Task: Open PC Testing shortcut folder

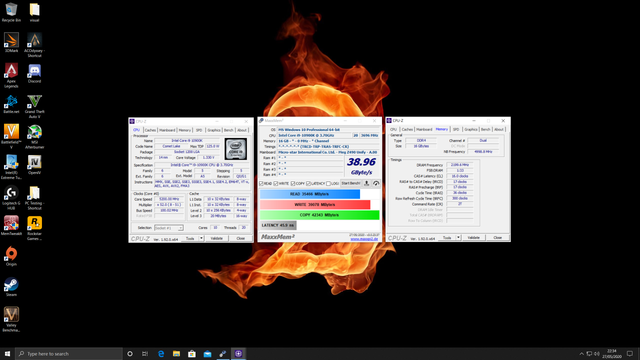Action: point(34,198)
